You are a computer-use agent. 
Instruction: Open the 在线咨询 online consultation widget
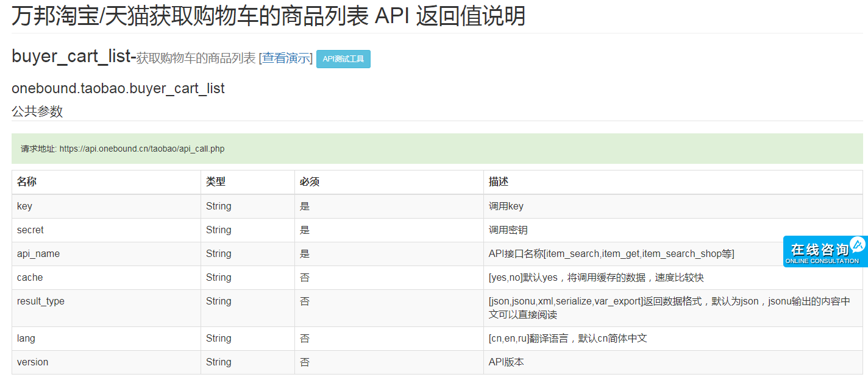pos(825,252)
